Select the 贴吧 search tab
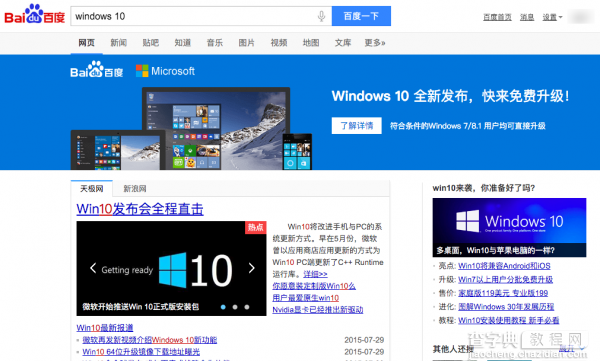Image resolution: width=600 pixels, height=361 pixels. (x=151, y=43)
